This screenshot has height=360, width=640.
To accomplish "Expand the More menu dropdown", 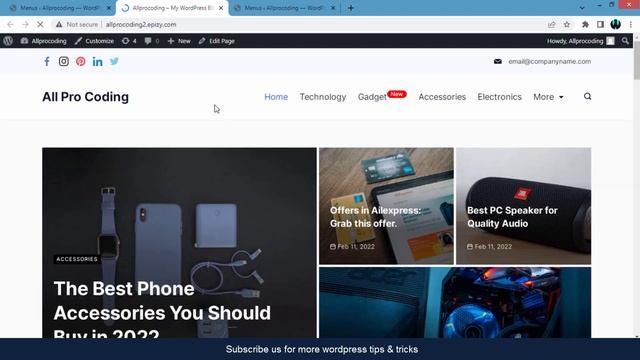I will click(548, 97).
